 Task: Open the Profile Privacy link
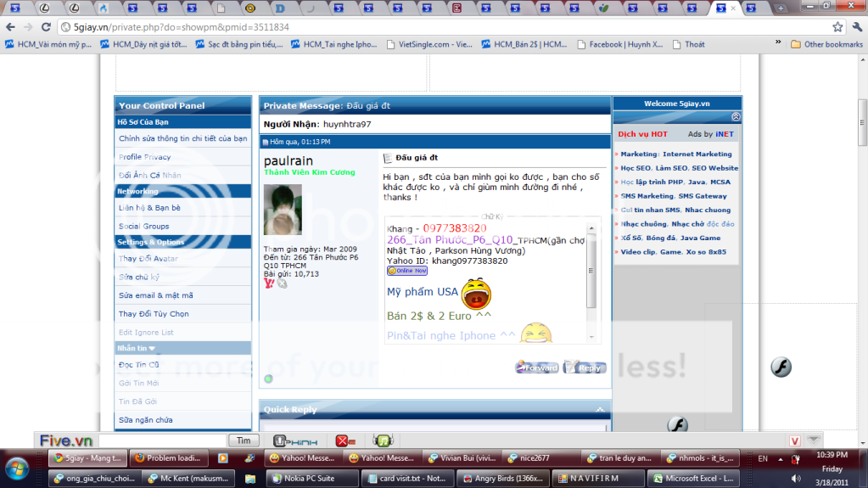[x=144, y=157]
